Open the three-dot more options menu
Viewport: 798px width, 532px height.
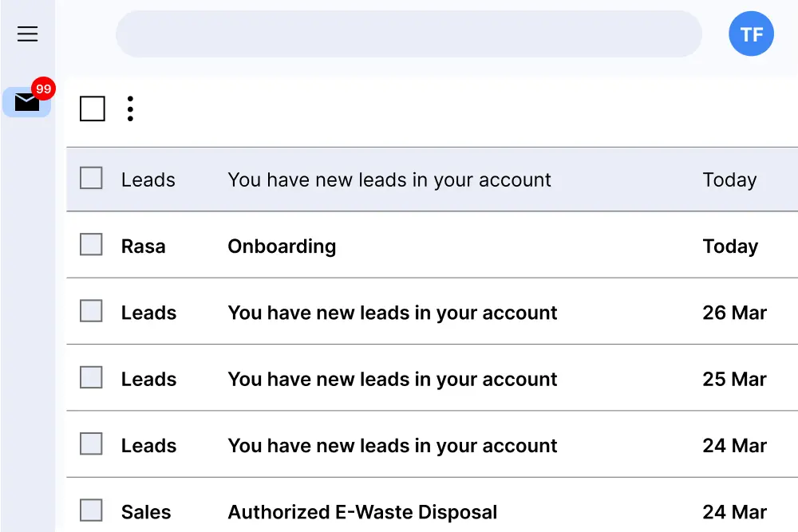tap(130, 108)
